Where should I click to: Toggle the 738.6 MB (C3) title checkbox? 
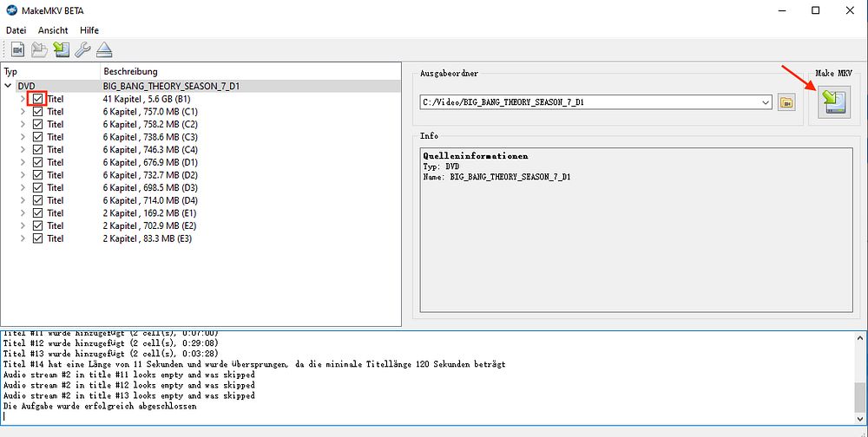pyautogui.click(x=37, y=137)
